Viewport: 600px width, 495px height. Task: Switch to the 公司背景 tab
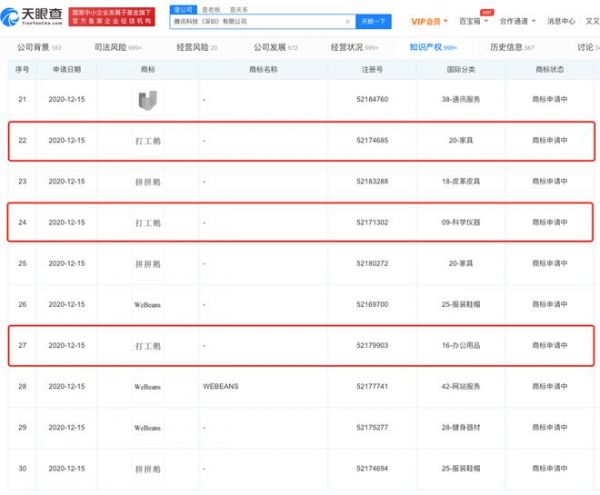(x=39, y=47)
